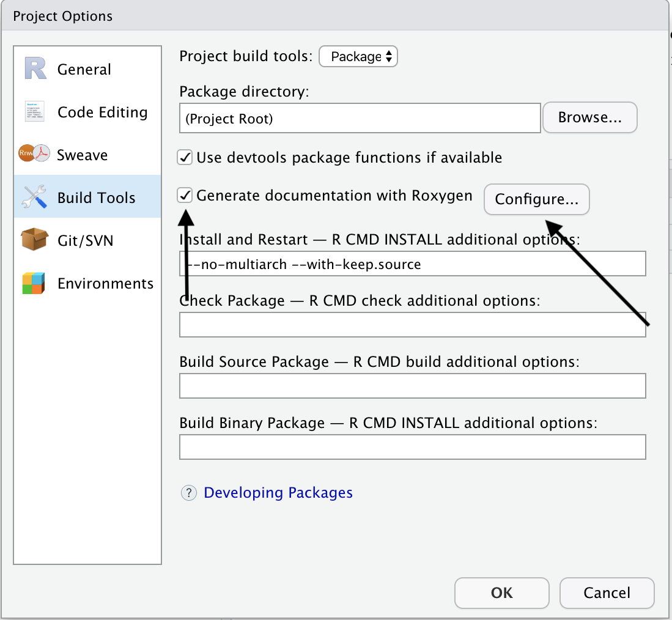Focus the Build Source Package options field
Screen dimensions: 672x620
412,386
